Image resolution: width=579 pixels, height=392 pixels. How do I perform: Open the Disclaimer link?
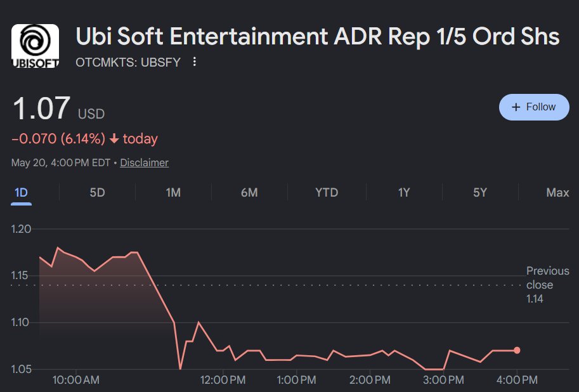[x=145, y=162]
